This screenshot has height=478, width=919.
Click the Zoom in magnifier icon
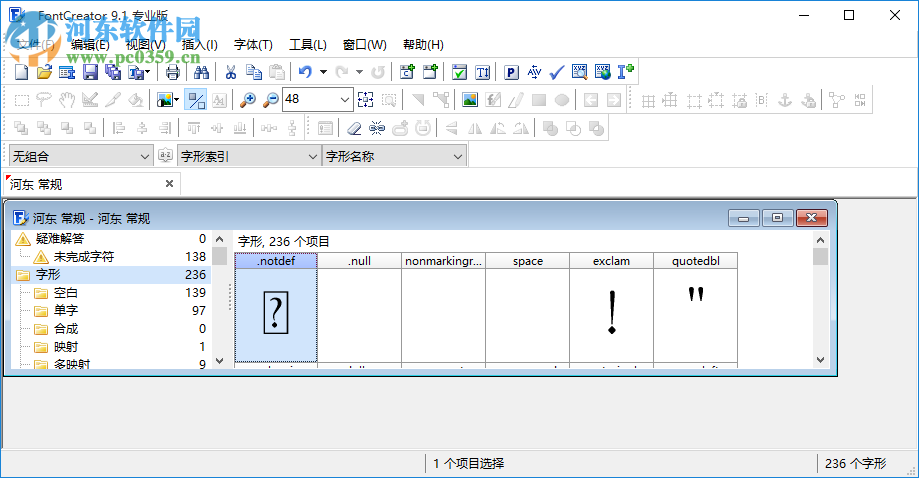click(248, 100)
